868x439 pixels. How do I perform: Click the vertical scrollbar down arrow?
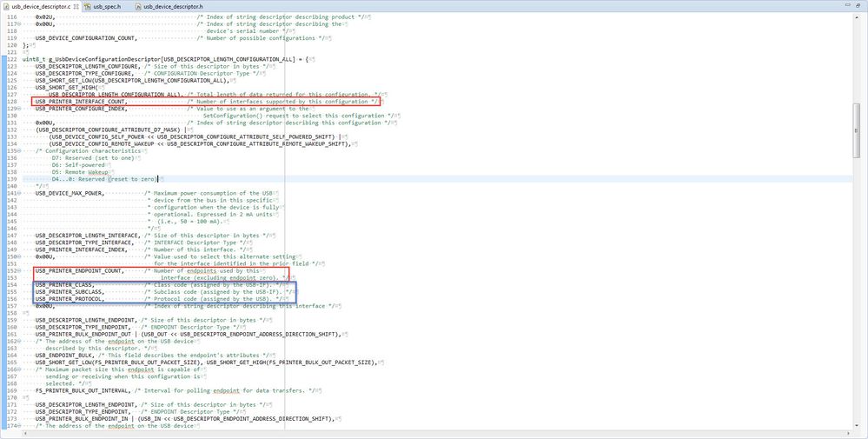pyautogui.click(x=857, y=424)
